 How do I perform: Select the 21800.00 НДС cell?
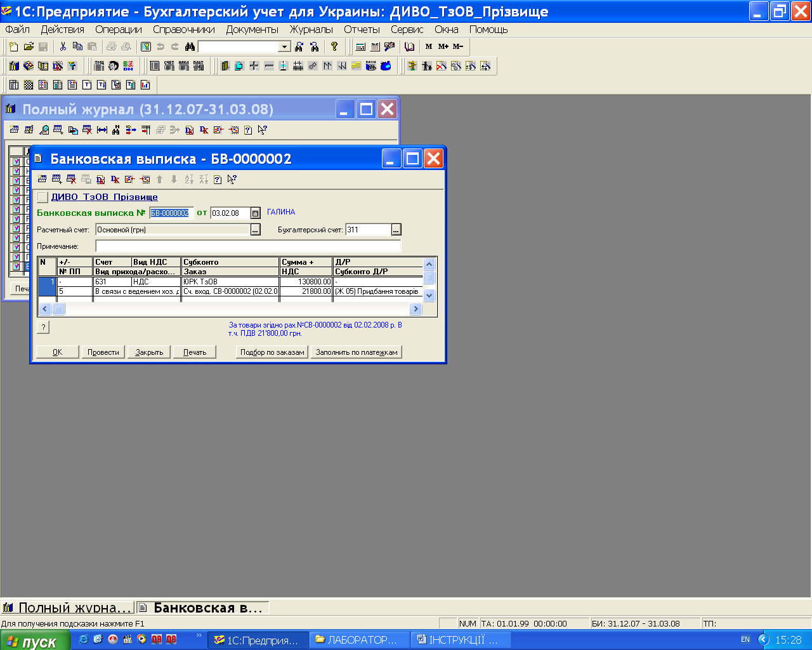point(306,291)
